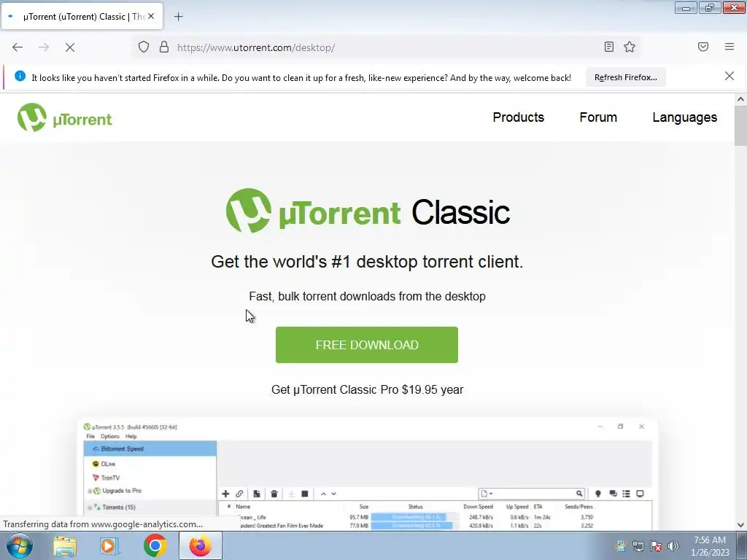This screenshot has height=560, width=747.
Task: Click Get µTorrent Classic Pro $19.95 year
Action: [x=368, y=389]
